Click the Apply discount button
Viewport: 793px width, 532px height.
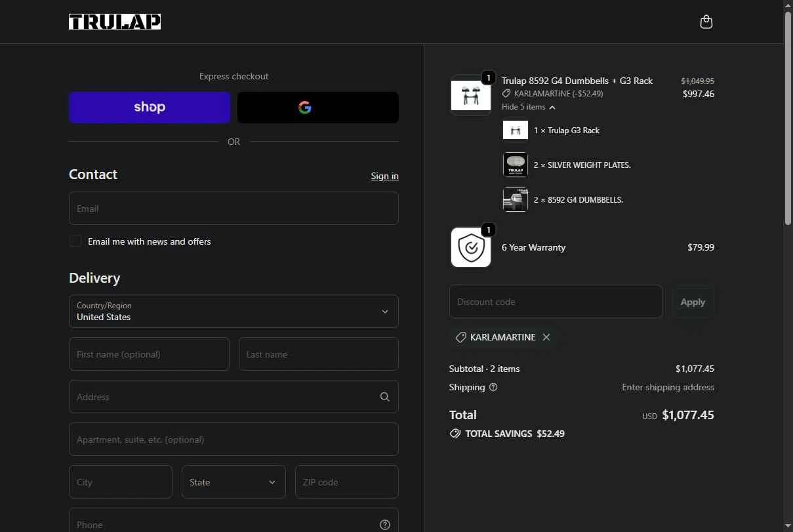(693, 302)
